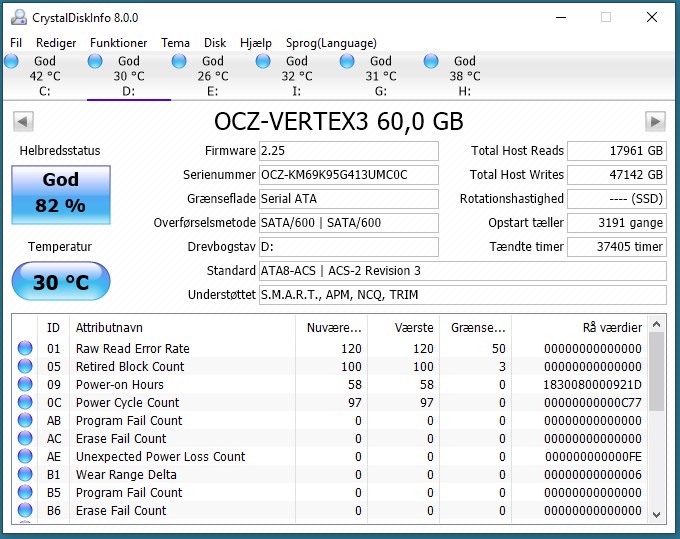680x539 pixels.
Task: Select the Unexpected Power Loss Count attribute name
Action: click(x=160, y=457)
